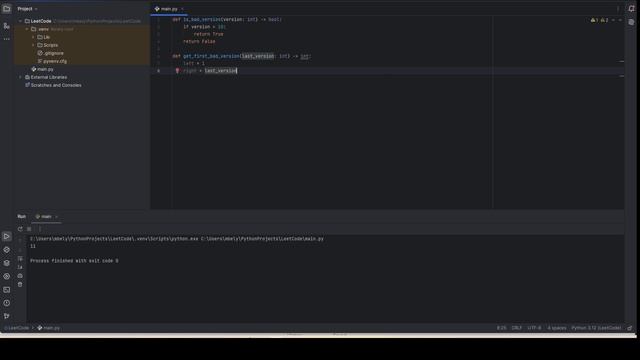Click LeetCode breadcrumb in status bar
This screenshot has width=640, height=360.
(x=16, y=328)
